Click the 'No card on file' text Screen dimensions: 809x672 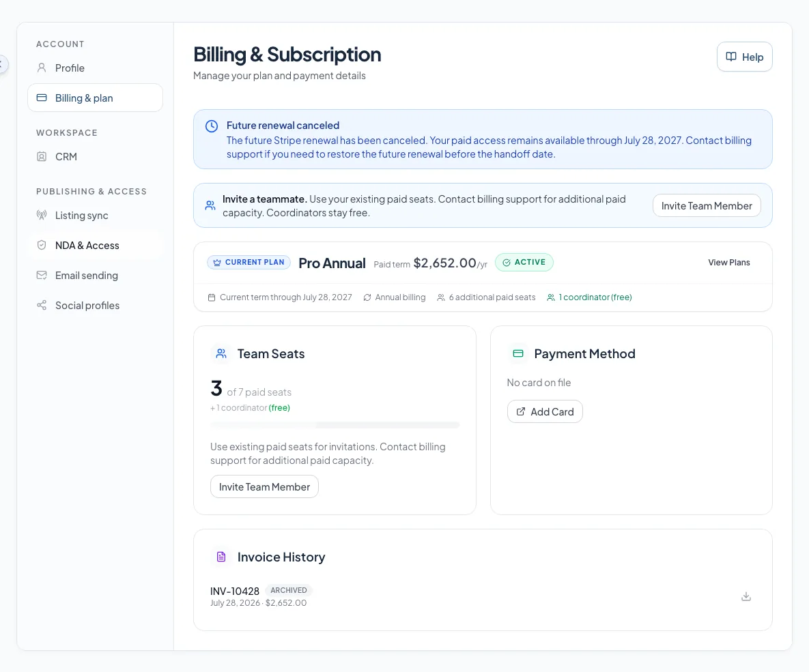click(539, 383)
